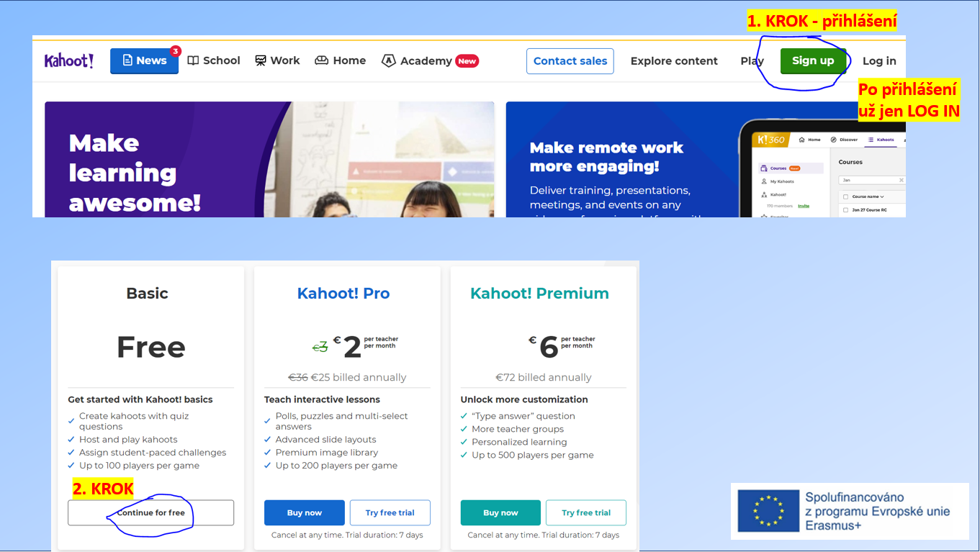Image resolution: width=980 pixels, height=552 pixels.
Task: Click the Academy badge icon
Action: tap(388, 60)
